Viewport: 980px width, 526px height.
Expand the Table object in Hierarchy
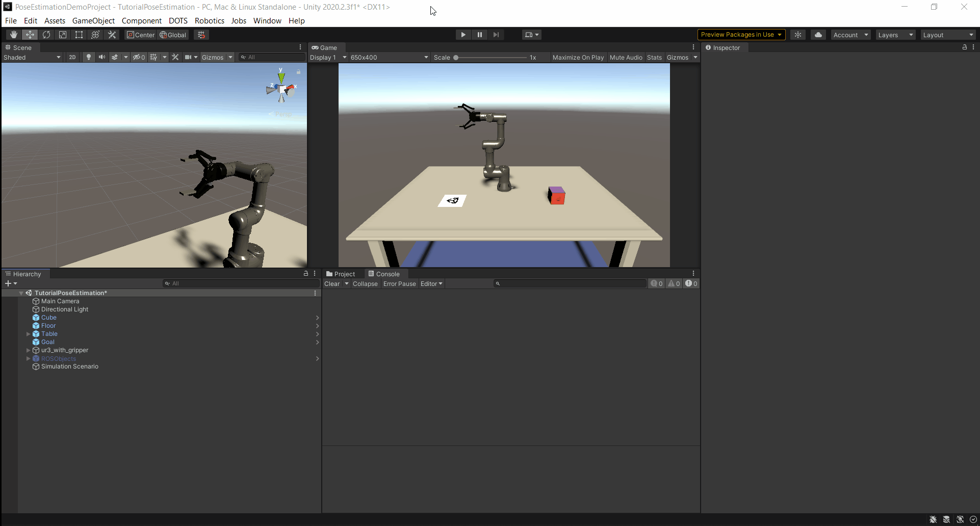pos(29,334)
